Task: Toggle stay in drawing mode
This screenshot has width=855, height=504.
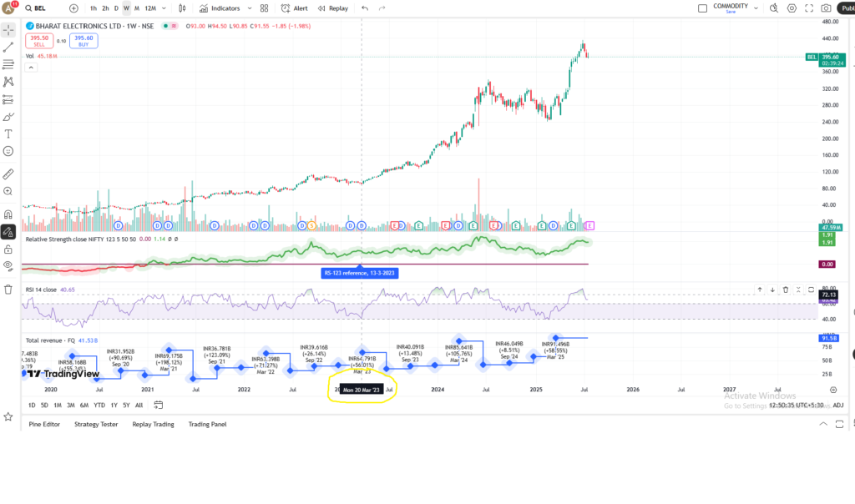Action: pos(8,232)
